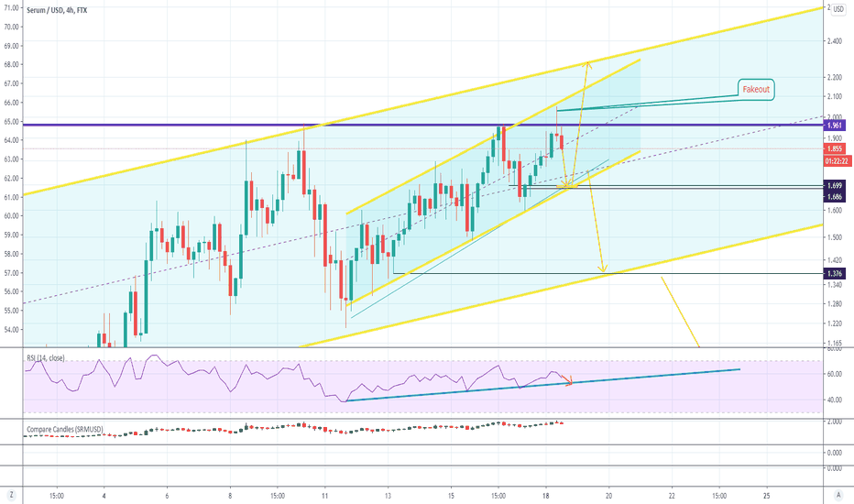This screenshot has width=854, height=504.
Task: Toggle auto scale A button
Action: point(838,495)
